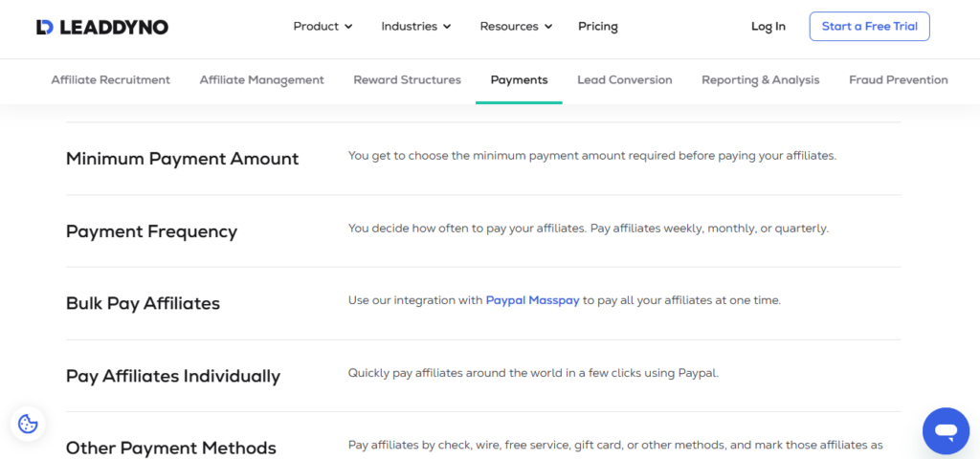
Task: Open the Pricing page
Action: point(598,27)
